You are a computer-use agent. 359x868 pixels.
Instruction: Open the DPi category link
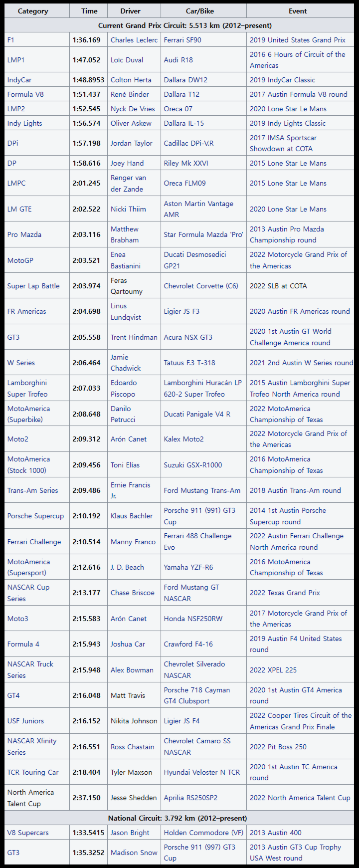coord(12,143)
